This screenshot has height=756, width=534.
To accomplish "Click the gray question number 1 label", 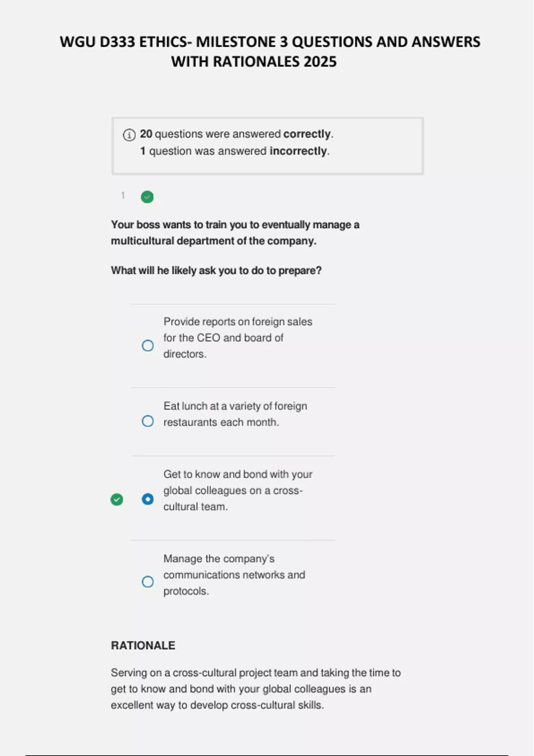I will tap(123, 195).
